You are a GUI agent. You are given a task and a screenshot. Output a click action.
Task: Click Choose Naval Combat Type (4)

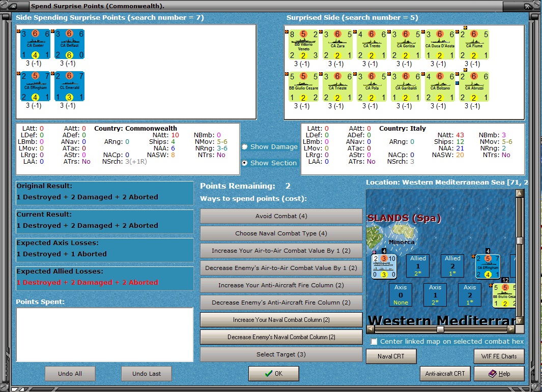pyautogui.click(x=281, y=233)
